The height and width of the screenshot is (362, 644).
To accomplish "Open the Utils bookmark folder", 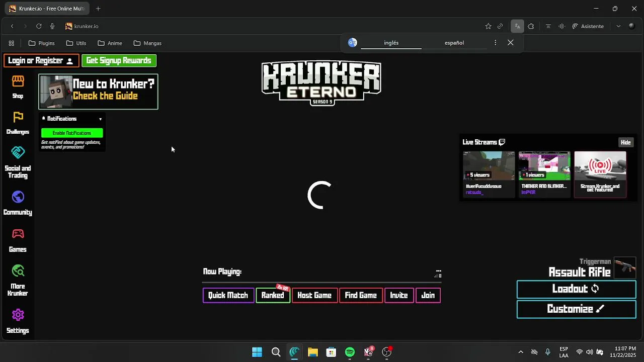I will click(76, 43).
